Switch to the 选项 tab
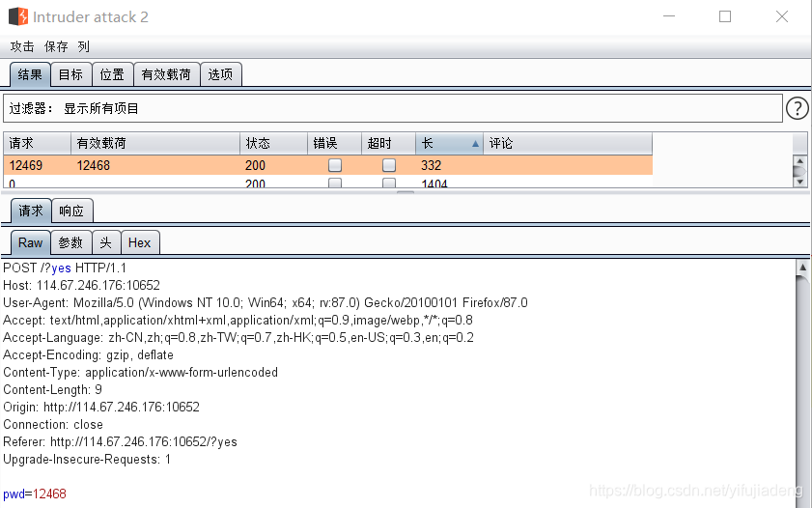The width and height of the screenshot is (812, 508). [220, 74]
